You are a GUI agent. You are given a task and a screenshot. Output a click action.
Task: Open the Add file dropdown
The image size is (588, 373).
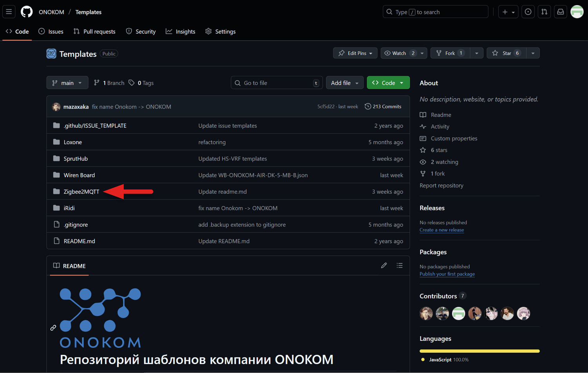click(344, 83)
